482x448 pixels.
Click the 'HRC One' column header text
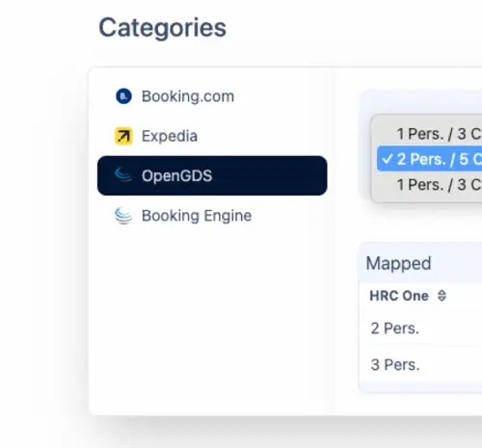pos(399,296)
